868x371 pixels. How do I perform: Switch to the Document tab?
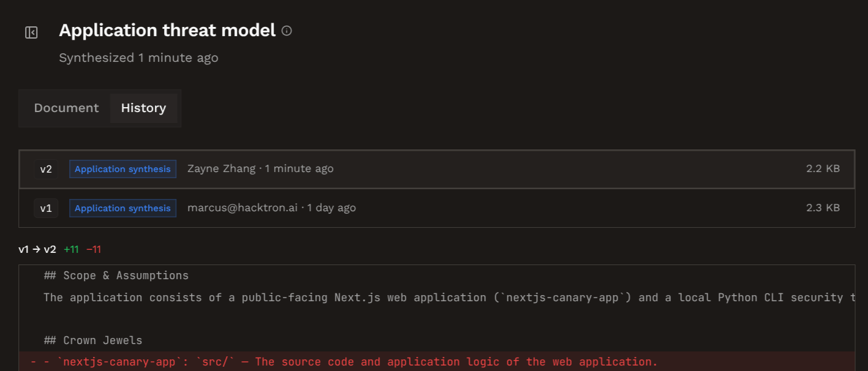click(66, 108)
